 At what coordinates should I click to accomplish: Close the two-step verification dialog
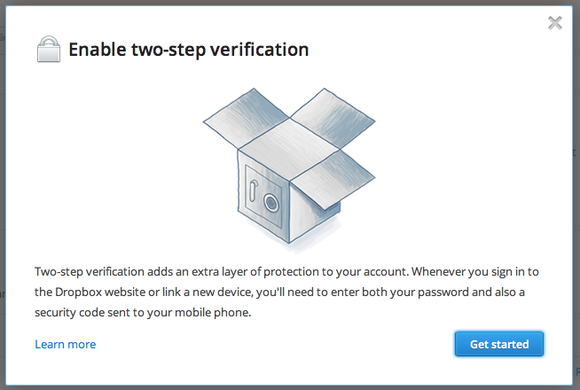coord(555,23)
